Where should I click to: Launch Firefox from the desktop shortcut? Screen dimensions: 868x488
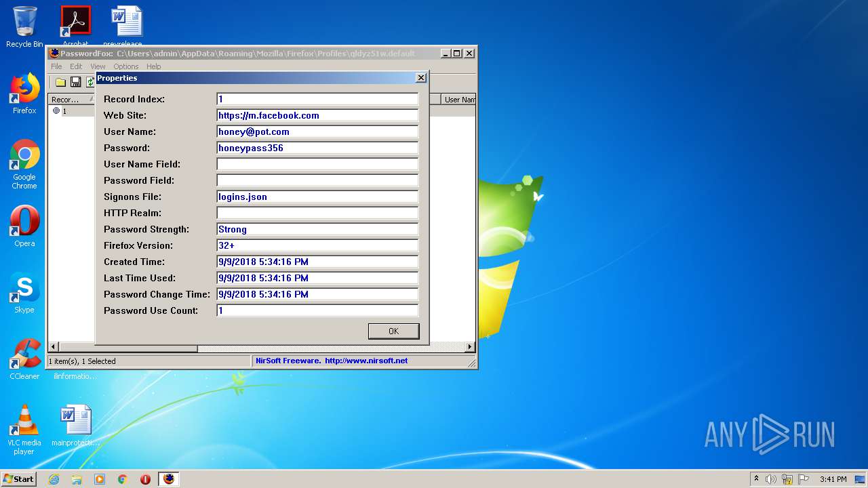tap(24, 94)
